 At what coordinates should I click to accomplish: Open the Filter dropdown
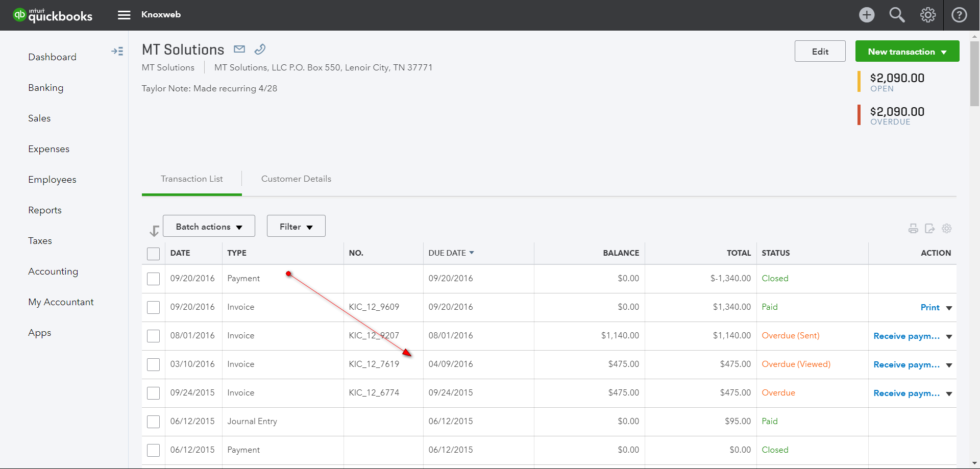pyautogui.click(x=296, y=226)
